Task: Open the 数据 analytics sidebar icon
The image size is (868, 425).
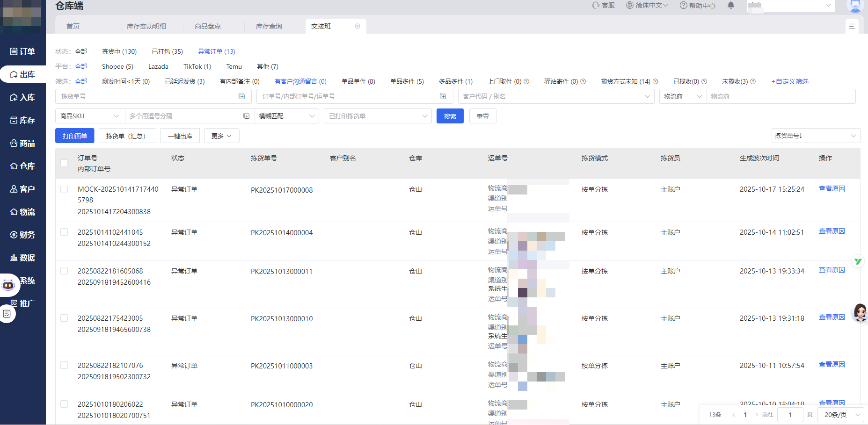Action: [23, 258]
